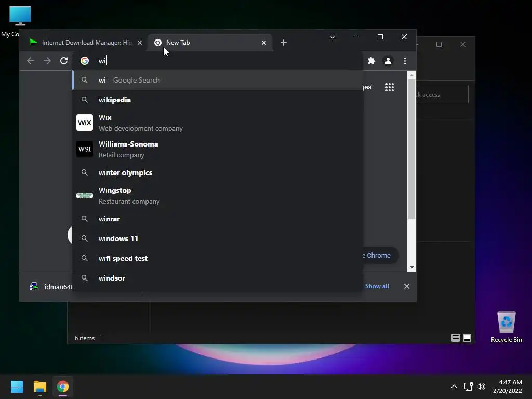Click Show all downloads link

377,286
